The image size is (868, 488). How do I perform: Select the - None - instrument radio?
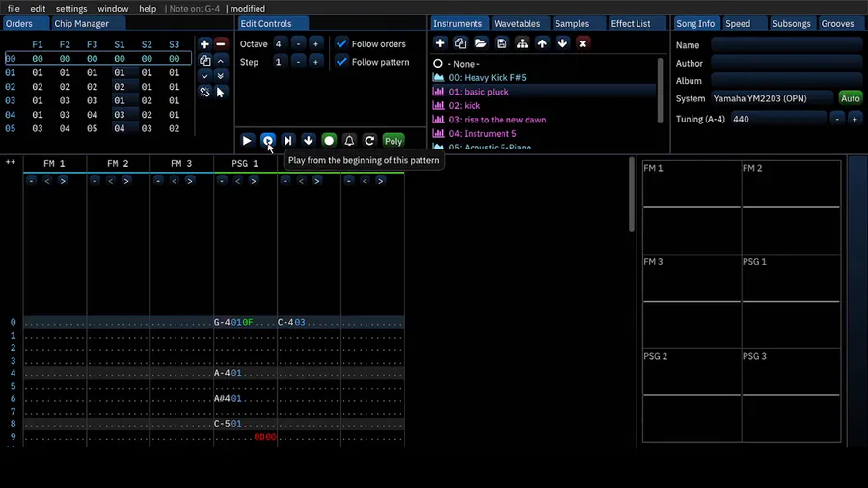click(438, 64)
